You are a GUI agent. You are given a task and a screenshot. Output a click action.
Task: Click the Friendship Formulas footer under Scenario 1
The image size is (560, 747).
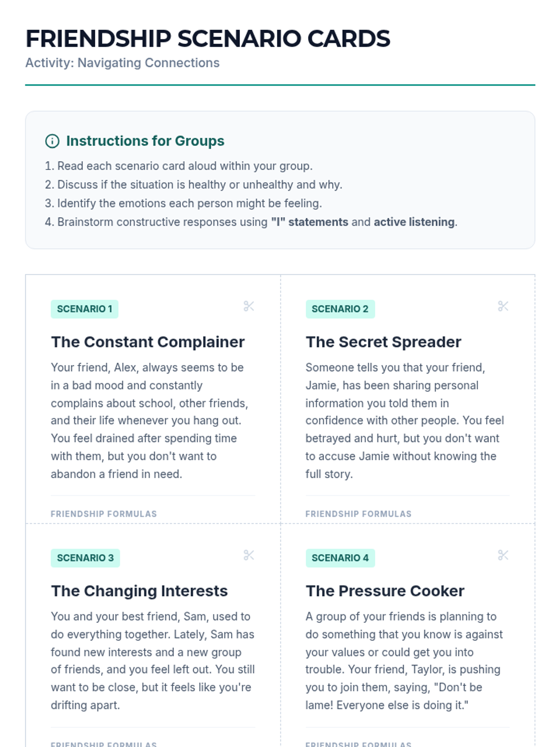point(104,514)
